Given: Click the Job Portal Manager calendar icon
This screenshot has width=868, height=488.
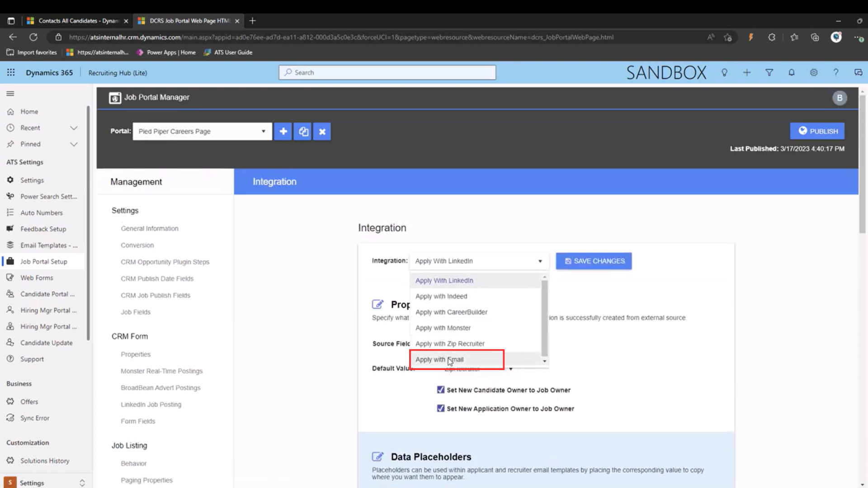Looking at the screenshot, I should [x=115, y=98].
